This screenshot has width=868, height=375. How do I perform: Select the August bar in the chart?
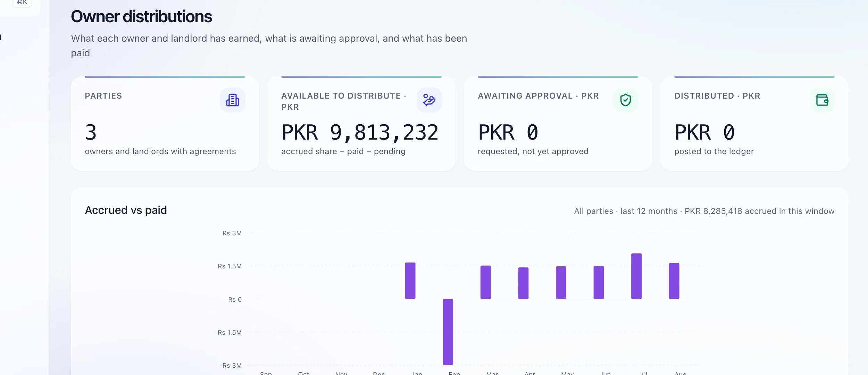point(674,281)
